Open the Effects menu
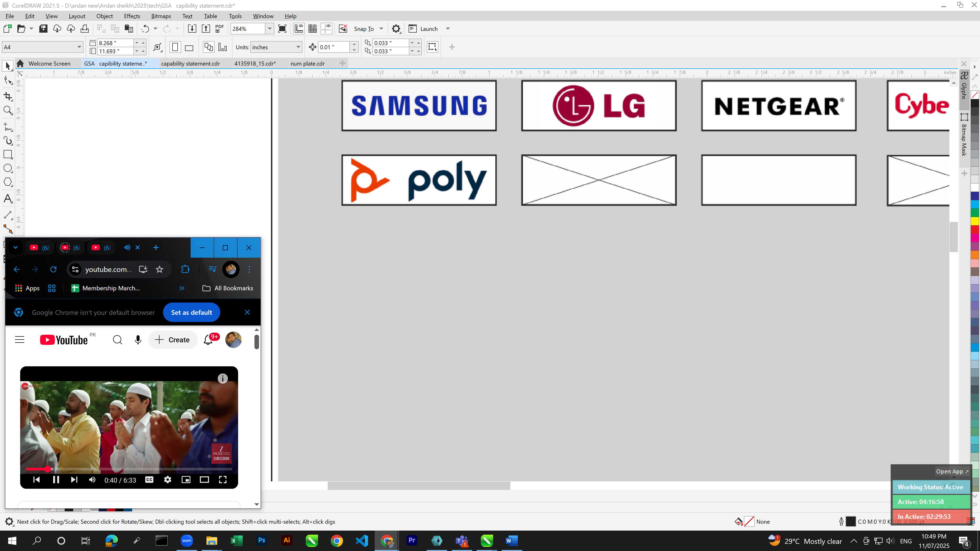The image size is (980, 551). pos(132,16)
